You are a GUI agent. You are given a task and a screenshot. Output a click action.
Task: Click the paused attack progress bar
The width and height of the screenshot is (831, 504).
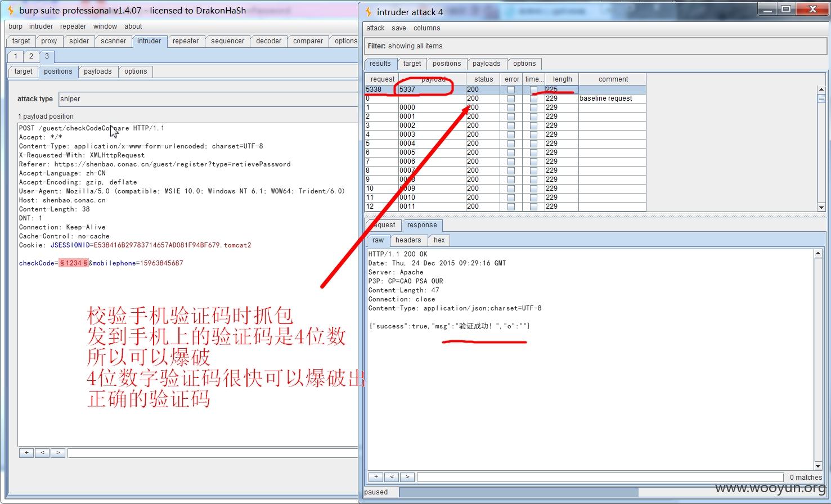click(612, 492)
